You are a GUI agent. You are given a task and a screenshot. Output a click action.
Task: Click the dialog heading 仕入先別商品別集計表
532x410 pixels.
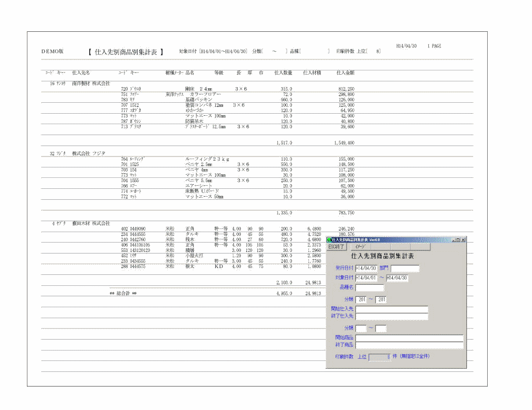[x=382, y=256]
